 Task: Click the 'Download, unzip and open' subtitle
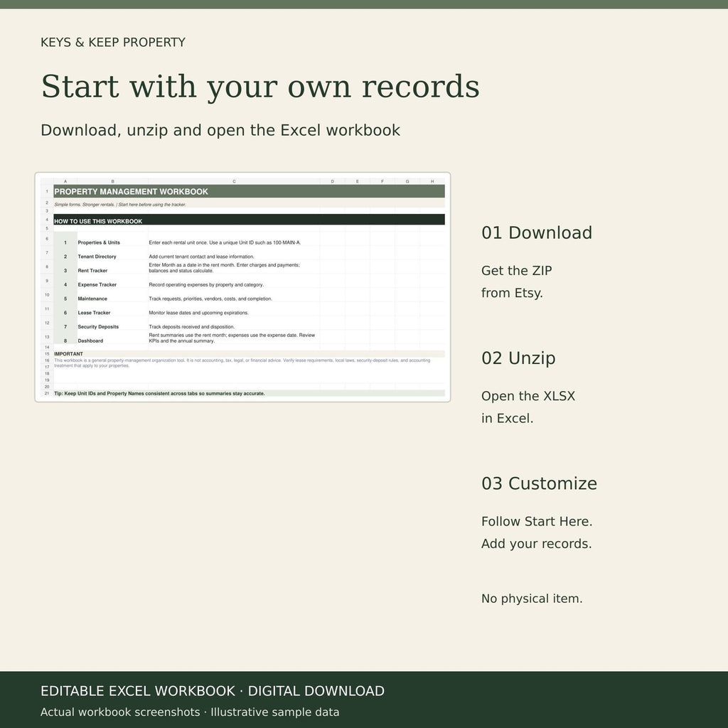tap(220, 131)
